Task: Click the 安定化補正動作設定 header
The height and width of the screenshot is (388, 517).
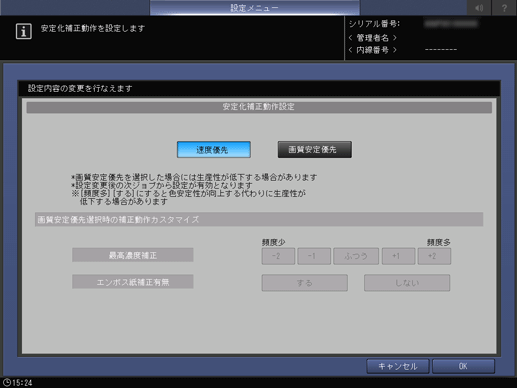Action: tap(259, 107)
